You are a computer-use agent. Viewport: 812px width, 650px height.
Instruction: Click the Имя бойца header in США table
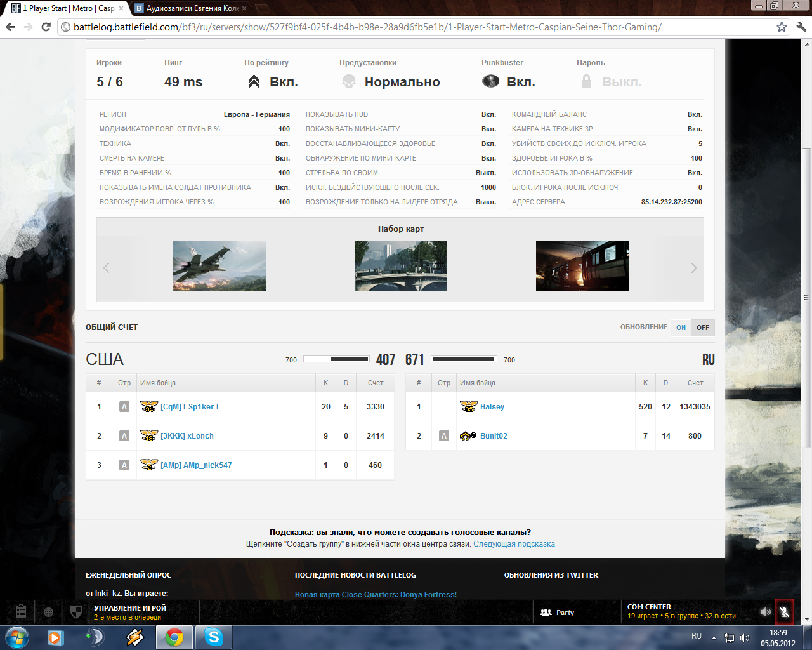[x=158, y=383]
